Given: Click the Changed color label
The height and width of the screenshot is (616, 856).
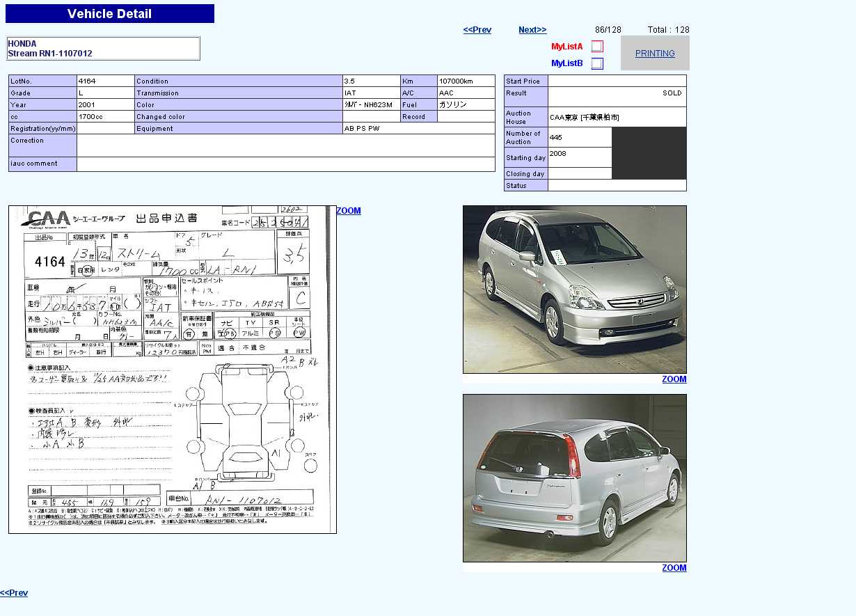Looking at the screenshot, I should pyautogui.click(x=161, y=117).
